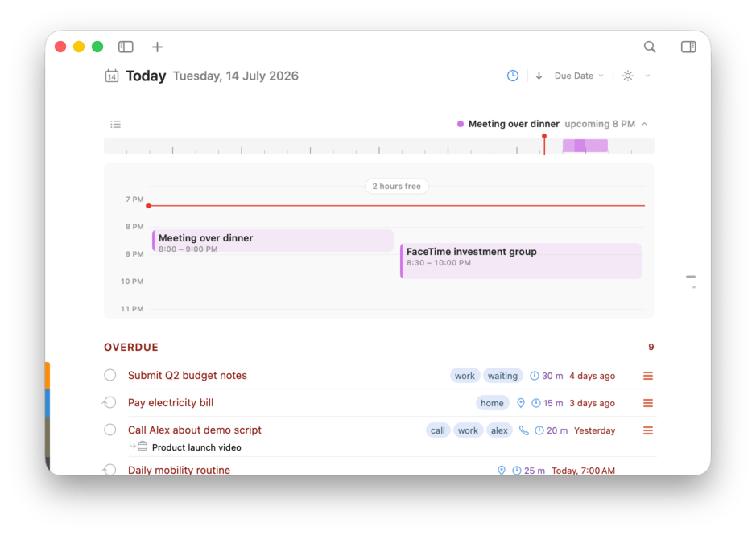756x535 pixels.
Task: Open search with magnifying glass icon
Action: click(x=650, y=47)
